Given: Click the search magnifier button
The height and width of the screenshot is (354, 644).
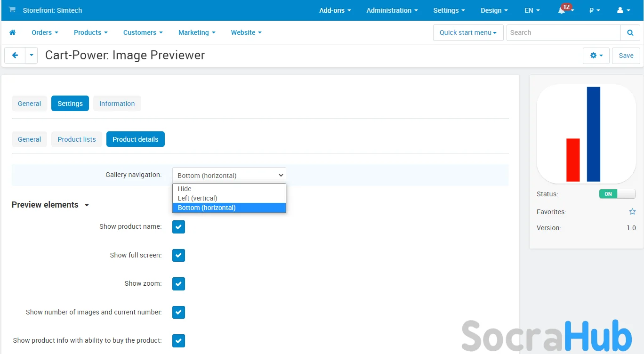Looking at the screenshot, I should click(630, 32).
